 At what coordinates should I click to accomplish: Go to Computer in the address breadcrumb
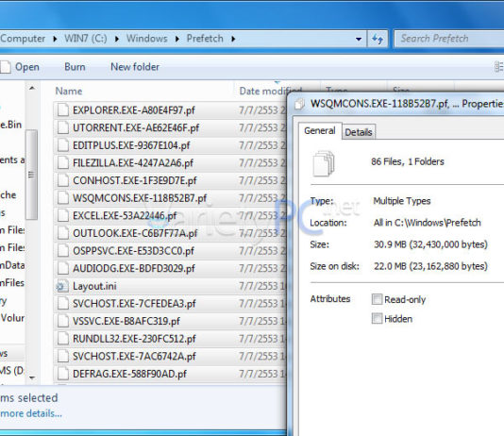[23, 39]
